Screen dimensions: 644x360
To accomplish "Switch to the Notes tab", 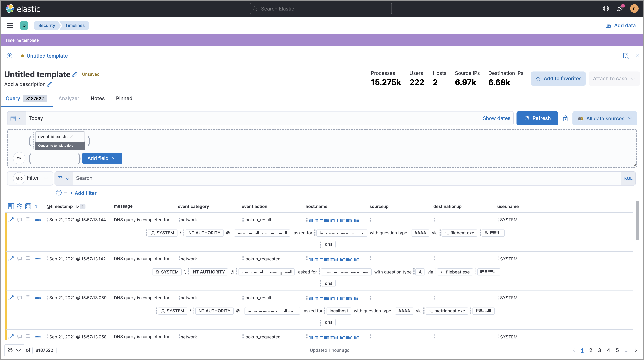I will pyautogui.click(x=98, y=98).
